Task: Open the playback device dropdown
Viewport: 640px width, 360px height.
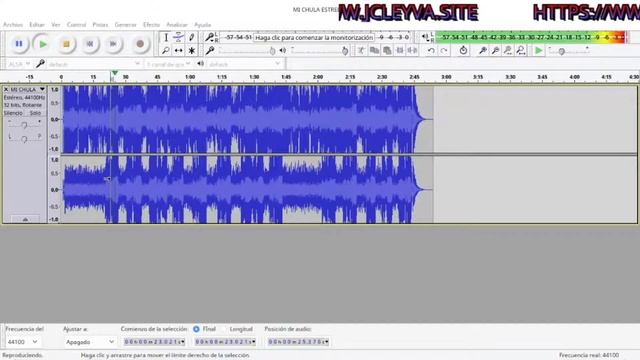Action: pos(244,64)
